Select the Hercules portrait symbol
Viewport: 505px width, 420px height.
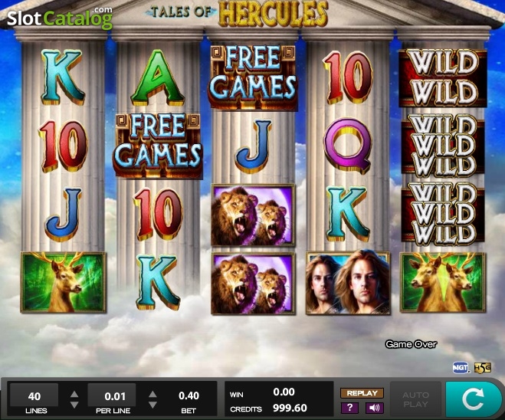click(x=348, y=283)
